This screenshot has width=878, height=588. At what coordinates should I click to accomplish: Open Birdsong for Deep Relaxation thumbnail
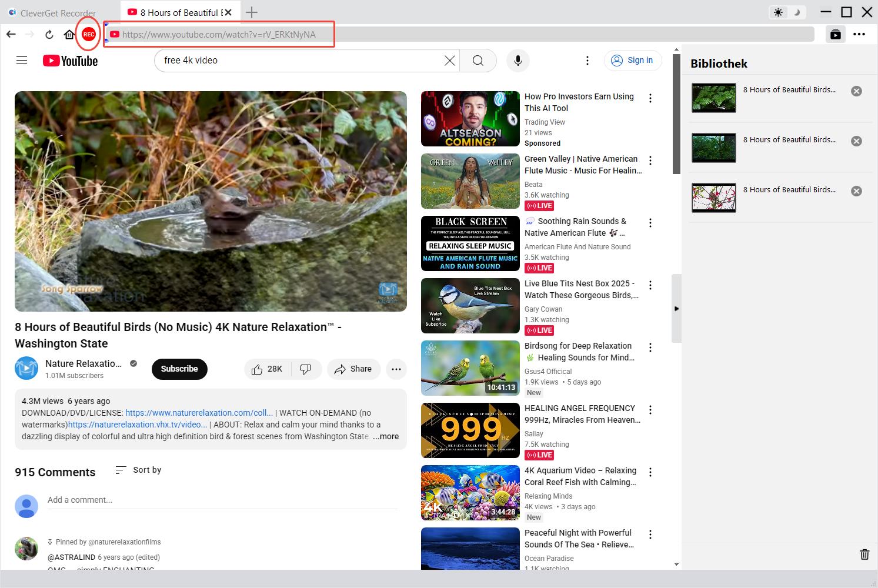coord(470,368)
